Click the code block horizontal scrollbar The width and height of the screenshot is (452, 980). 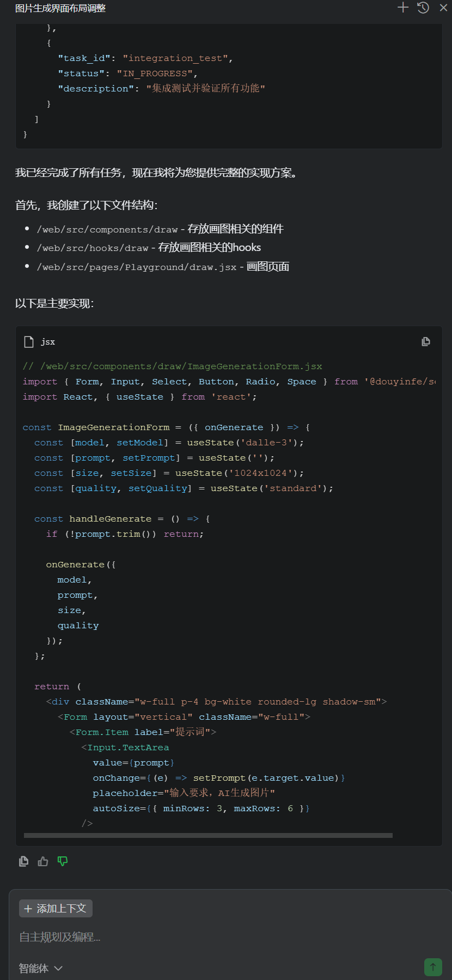click(208, 835)
